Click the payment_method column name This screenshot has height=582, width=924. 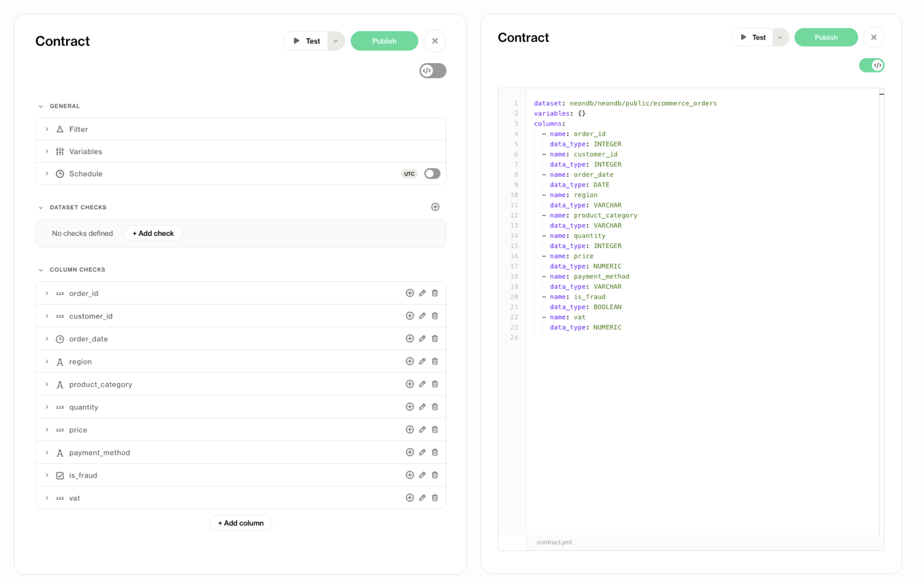(99, 452)
